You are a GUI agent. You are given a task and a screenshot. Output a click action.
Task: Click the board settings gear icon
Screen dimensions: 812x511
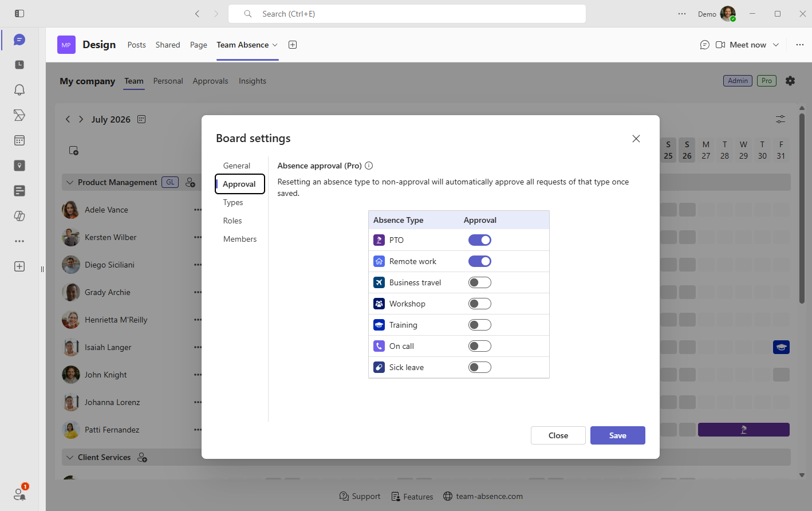790,81
